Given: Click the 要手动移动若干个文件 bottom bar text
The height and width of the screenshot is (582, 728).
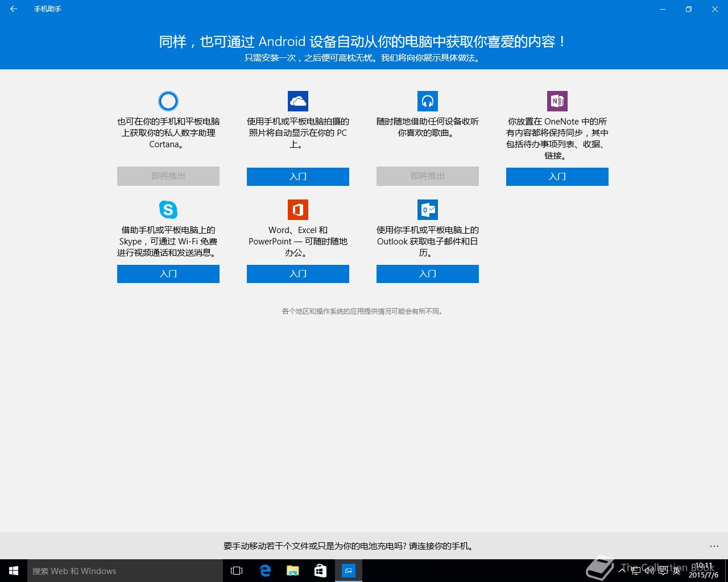Looking at the screenshot, I should tap(349, 546).
